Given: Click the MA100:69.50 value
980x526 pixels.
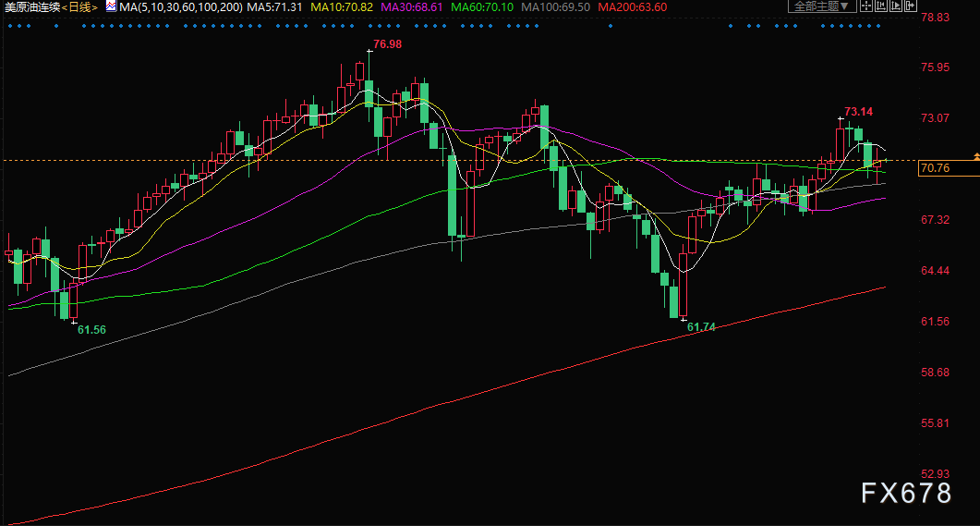Looking at the screenshot, I should pyautogui.click(x=556, y=6).
